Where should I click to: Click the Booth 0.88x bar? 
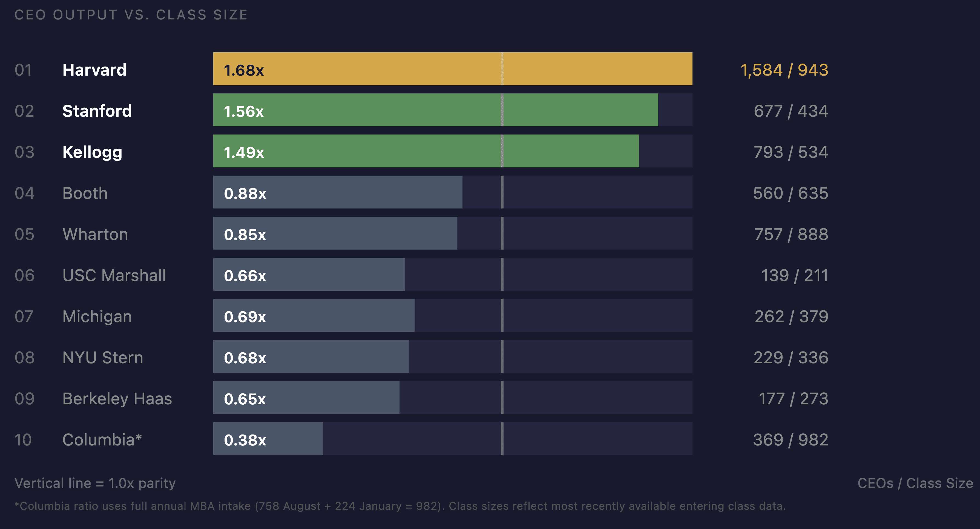pyautogui.click(x=337, y=192)
